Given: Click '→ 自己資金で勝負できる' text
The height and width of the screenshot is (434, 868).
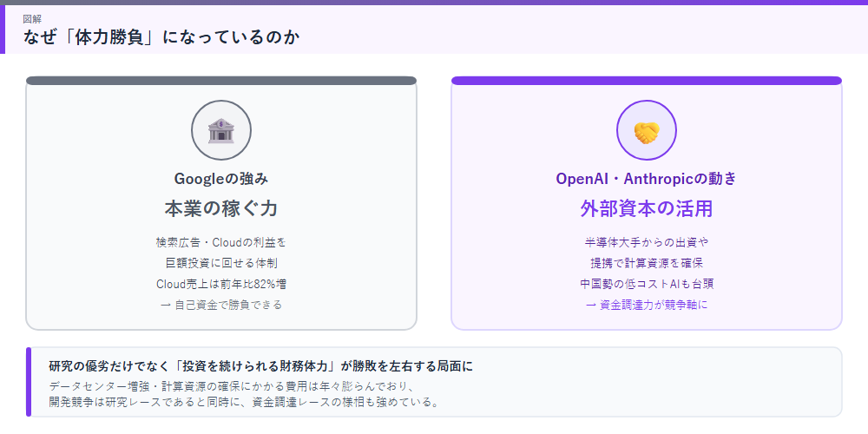Looking at the screenshot, I should 220,305.
